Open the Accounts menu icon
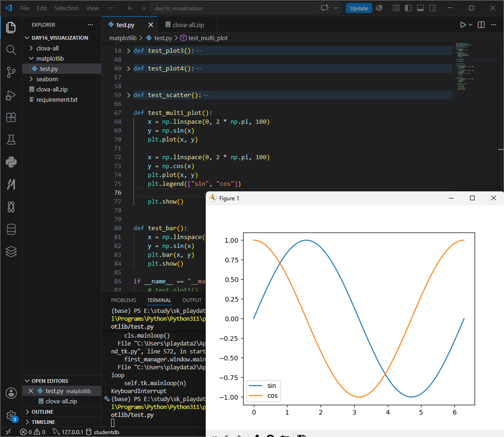 click(x=11, y=393)
